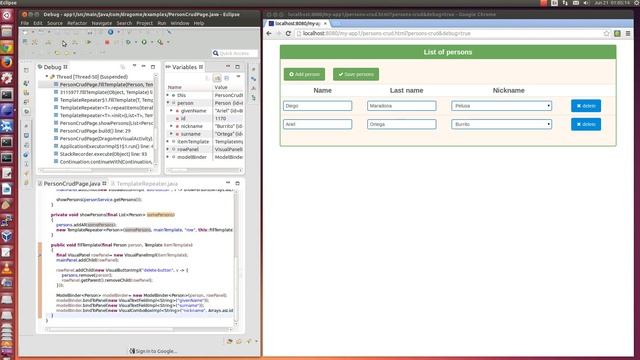Click the Firefox icon in the Ubuntu launcher
The height and width of the screenshot is (360, 640).
(x=7, y=62)
